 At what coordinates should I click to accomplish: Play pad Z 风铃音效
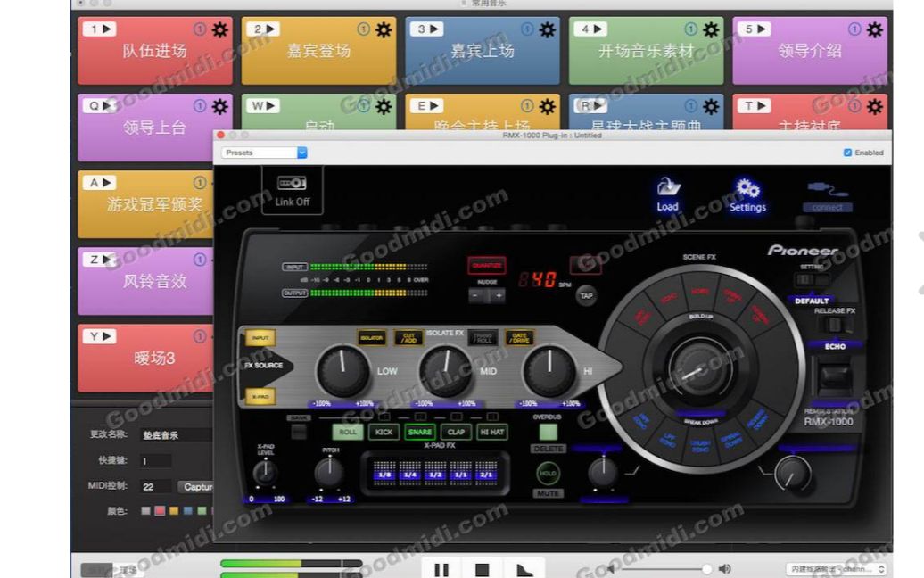coord(100,260)
